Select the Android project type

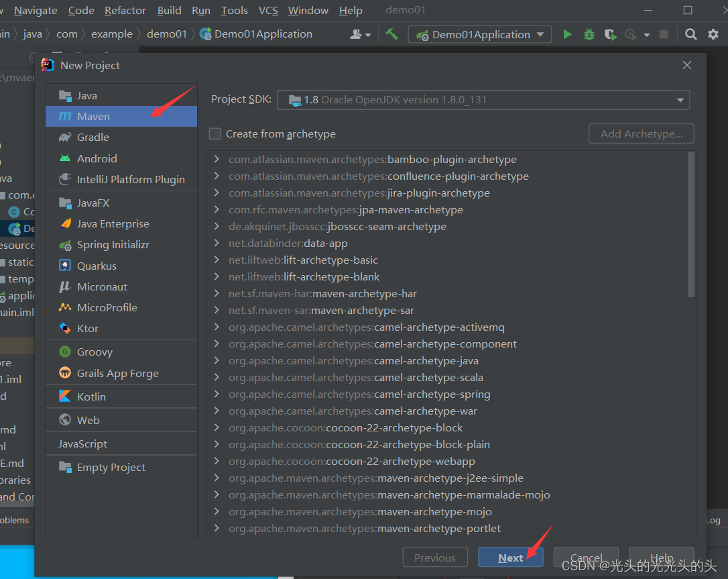coord(95,158)
